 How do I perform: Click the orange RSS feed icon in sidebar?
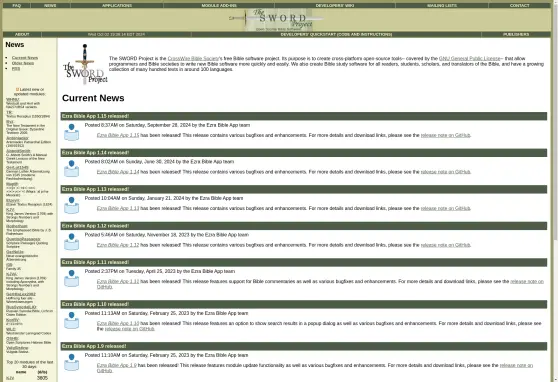coord(17,89)
